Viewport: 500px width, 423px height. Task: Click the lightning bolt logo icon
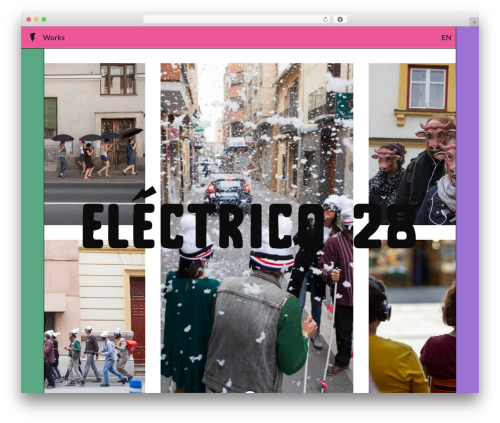tap(32, 37)
